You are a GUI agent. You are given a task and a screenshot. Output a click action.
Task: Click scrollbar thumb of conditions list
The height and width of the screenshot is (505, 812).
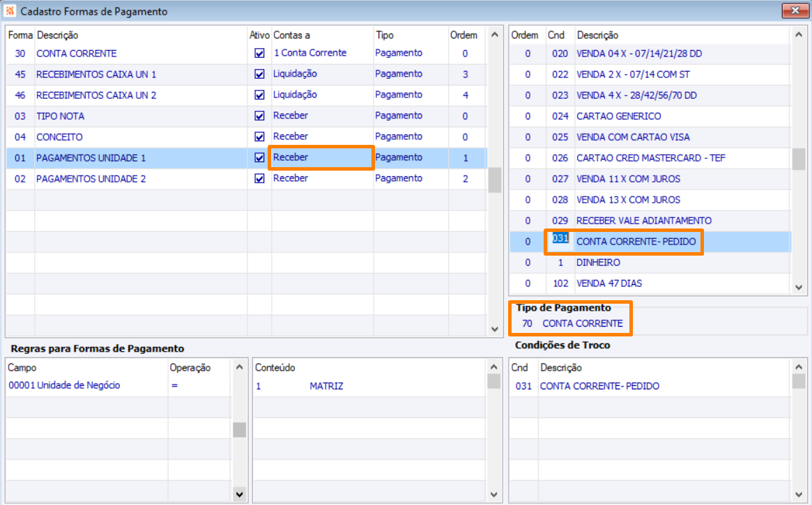coord(799,159)
